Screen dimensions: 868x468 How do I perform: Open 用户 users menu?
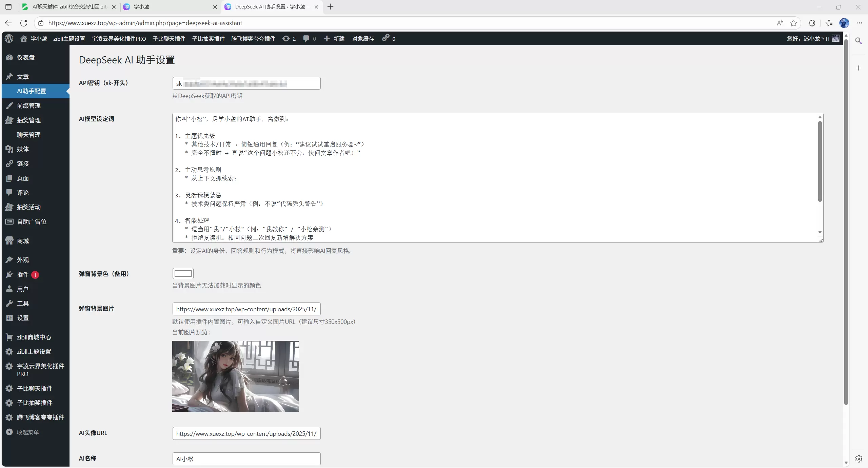(35, 289)
